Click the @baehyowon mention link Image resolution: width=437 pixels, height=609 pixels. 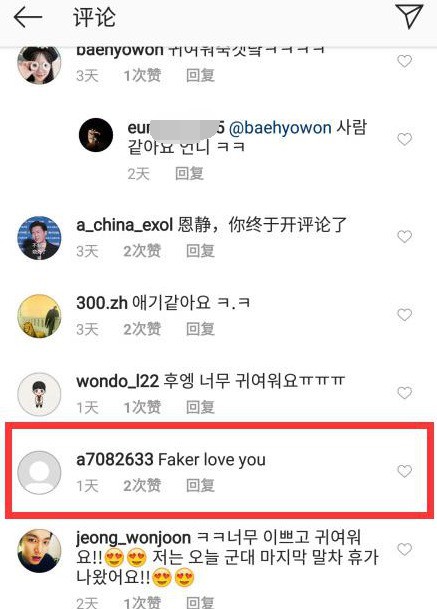click(x=280, y=128)
